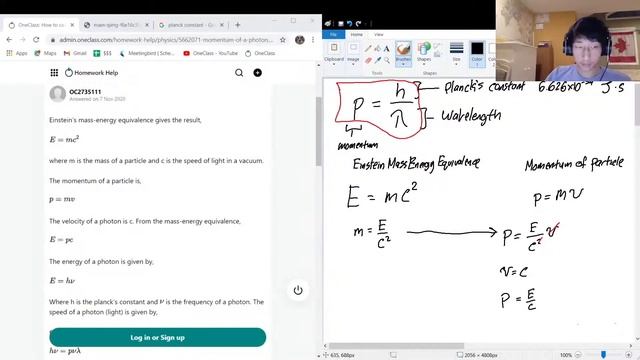Click the OC2735111 username text
The image size is (640, 360).
[x=85, y=92]
